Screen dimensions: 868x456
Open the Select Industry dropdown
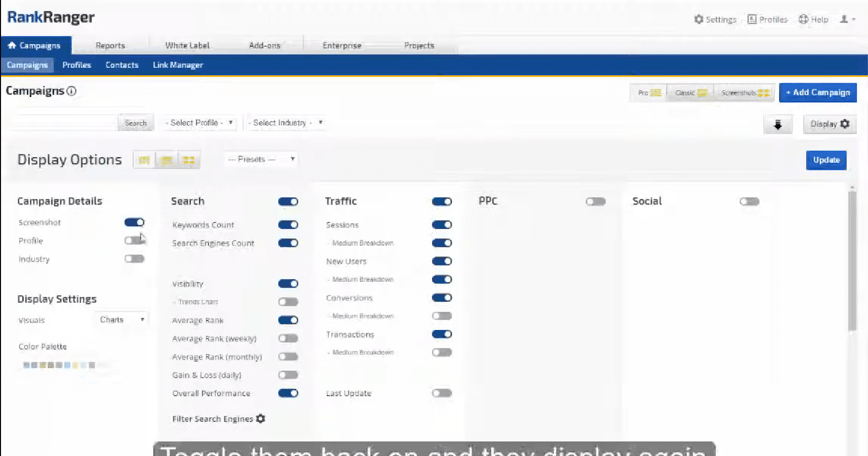coord(285,123)
